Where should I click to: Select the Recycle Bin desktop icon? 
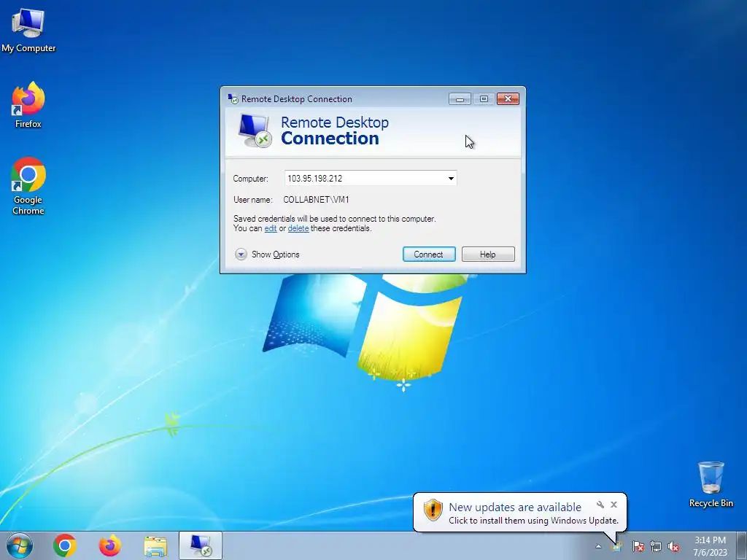click(x=711, y=484)
